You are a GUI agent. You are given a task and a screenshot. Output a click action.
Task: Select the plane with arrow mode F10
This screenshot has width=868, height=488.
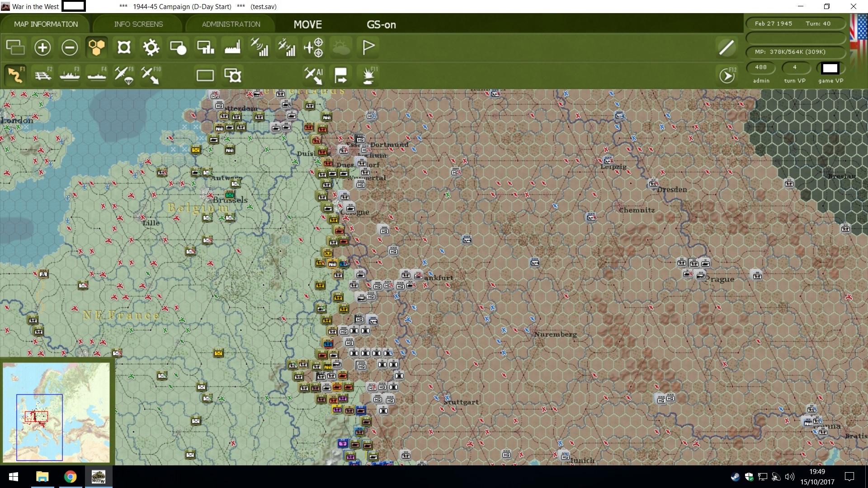(x=151, y=75)
